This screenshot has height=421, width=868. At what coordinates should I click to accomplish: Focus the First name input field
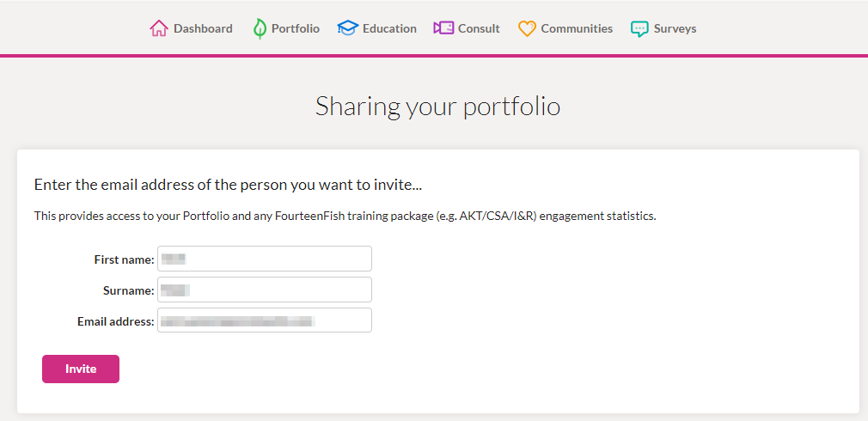coord(265,259)
